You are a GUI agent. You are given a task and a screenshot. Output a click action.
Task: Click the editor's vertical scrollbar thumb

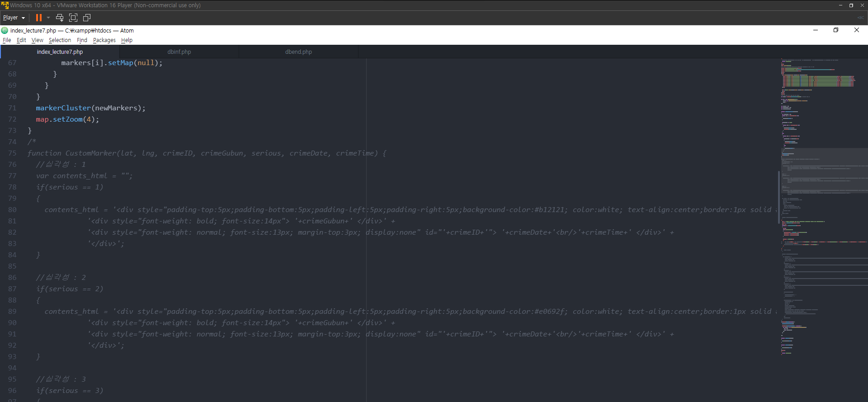coord(778,197)
